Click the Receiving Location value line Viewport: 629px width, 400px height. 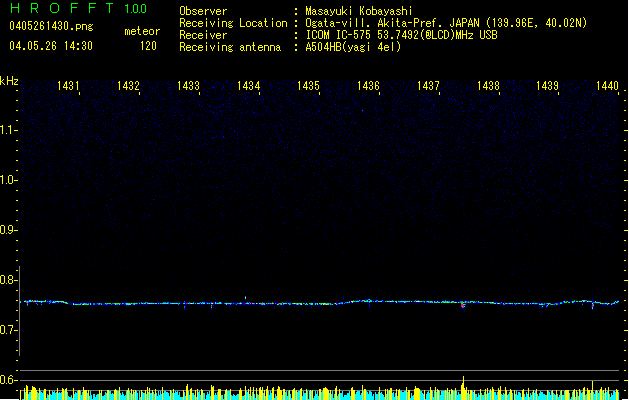446,23
